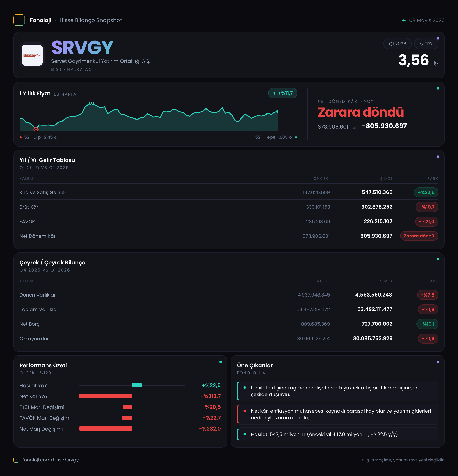The height and width of the screenshot is (476, 458).
Task: Click the -%1,9 badge for Özkaynaklar
Action: [x=428, y=339]
